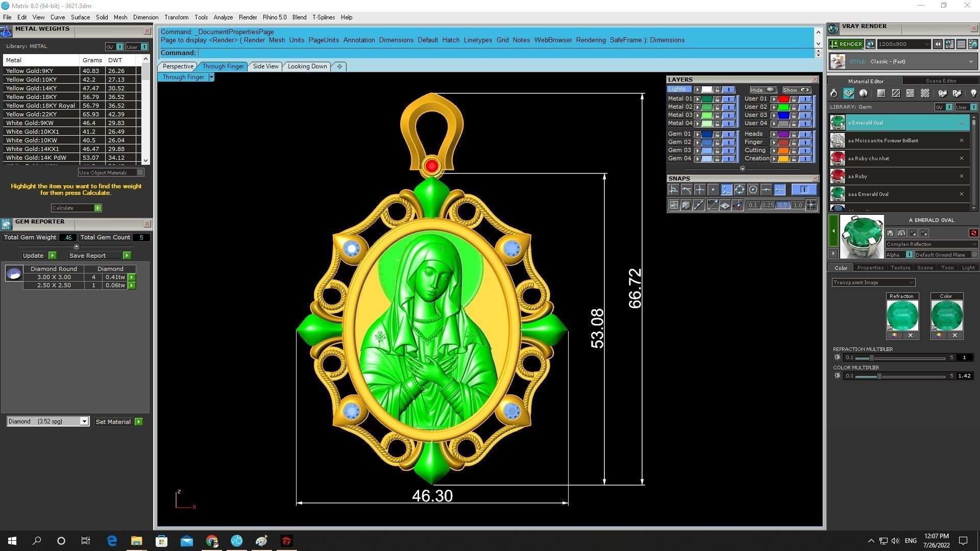Open the Properties tab in material editor

coord(870,268)
